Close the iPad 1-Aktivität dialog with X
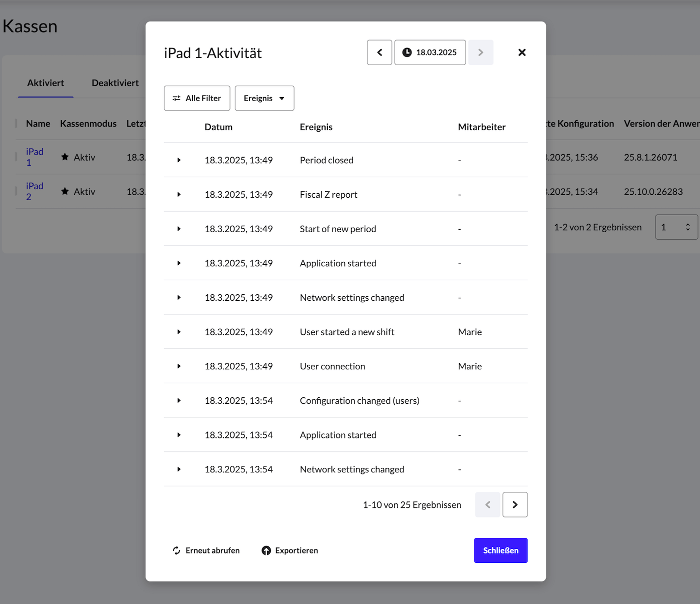 click(521, 53)
